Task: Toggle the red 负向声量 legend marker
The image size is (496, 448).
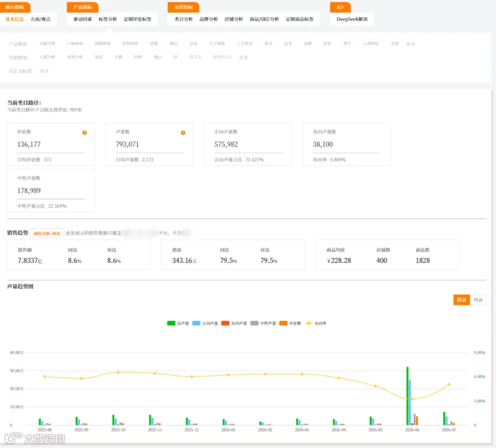Action: [225, 323]
